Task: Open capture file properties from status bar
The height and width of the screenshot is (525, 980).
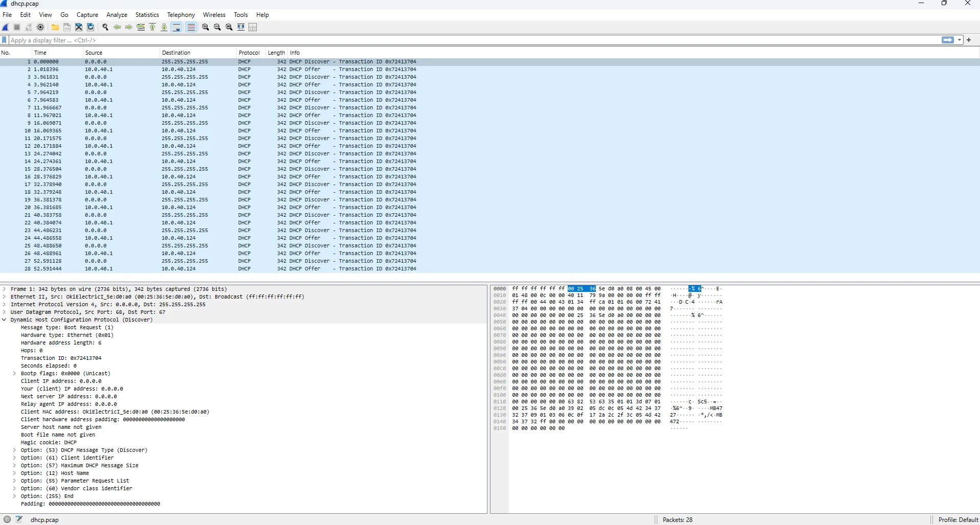Action: [x=19, y=519]
